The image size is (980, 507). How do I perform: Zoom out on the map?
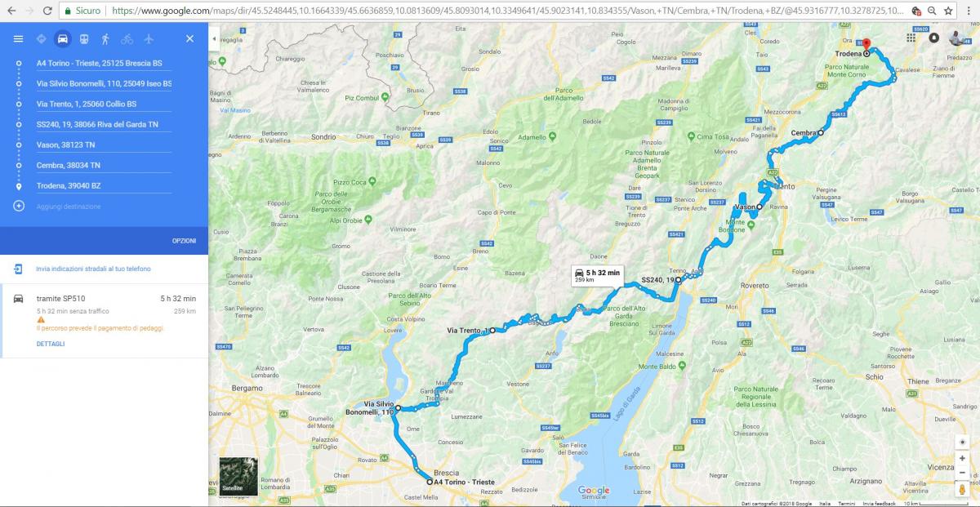962,472
